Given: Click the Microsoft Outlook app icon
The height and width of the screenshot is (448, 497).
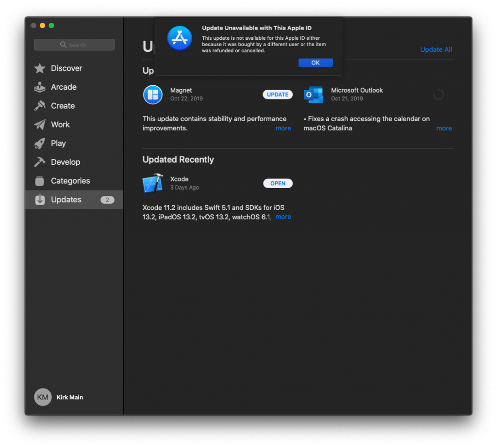Looking at the screenshot, I should [x=314, y=95].
